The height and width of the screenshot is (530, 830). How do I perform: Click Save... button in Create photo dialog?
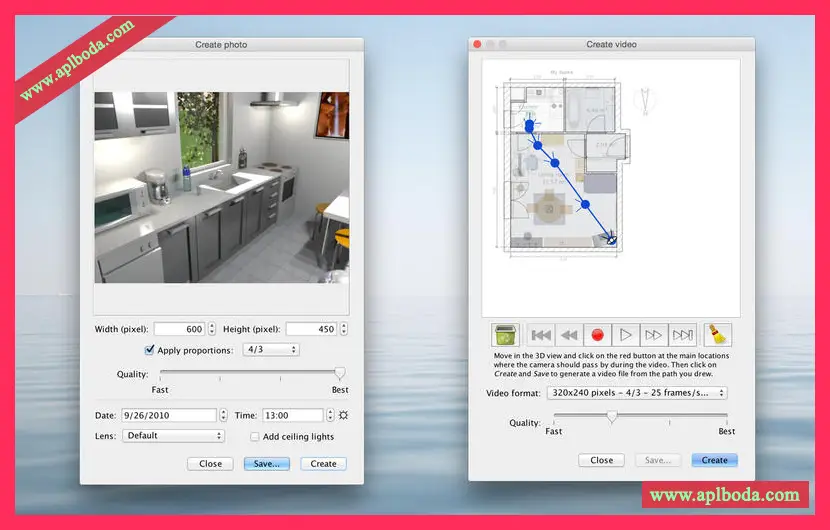pyautogui.click(x=266, y=464)
